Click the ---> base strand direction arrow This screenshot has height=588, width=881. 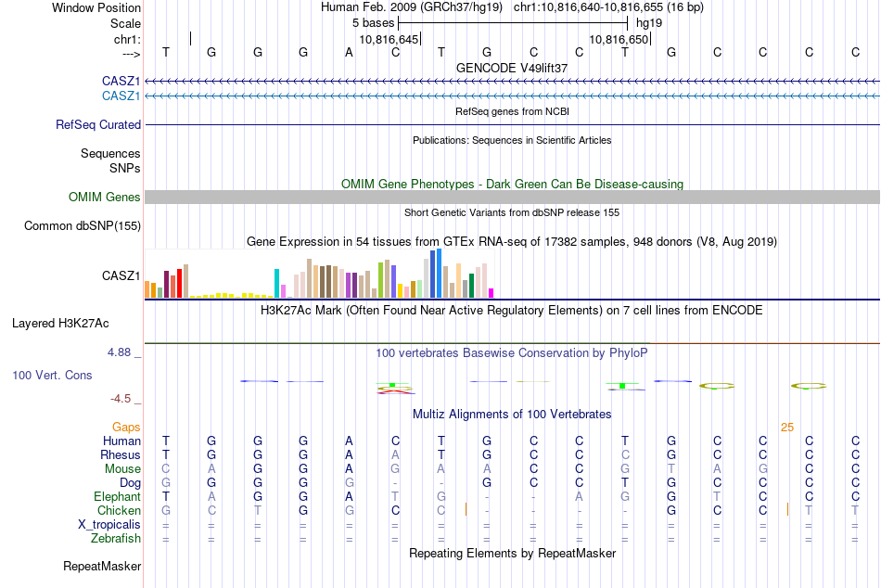tap(132, 54)
